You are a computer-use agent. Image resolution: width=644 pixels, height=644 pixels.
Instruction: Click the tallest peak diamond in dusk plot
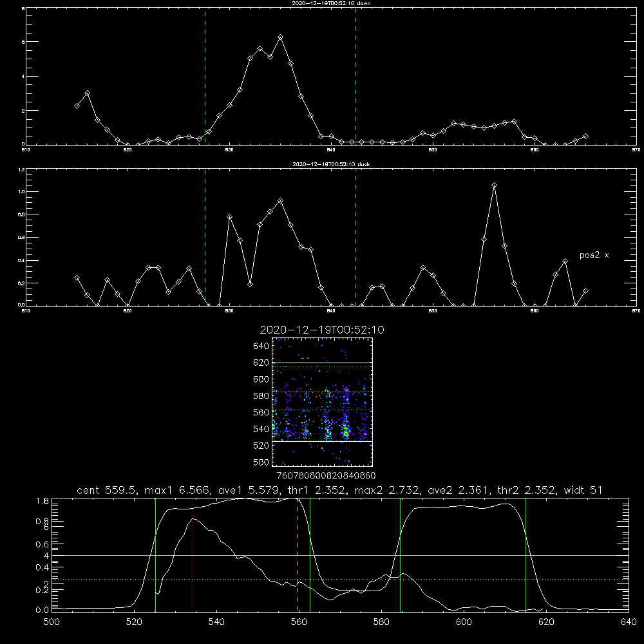point(494,185)
